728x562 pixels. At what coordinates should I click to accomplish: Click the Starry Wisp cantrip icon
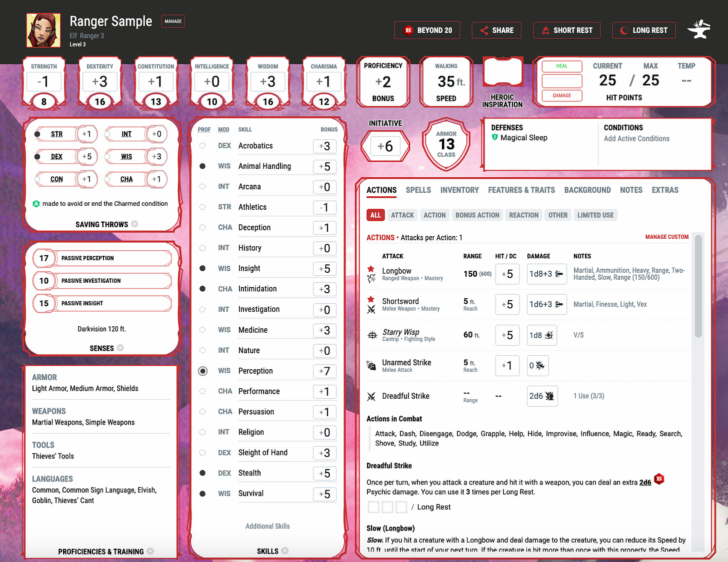tap(372, 335)
